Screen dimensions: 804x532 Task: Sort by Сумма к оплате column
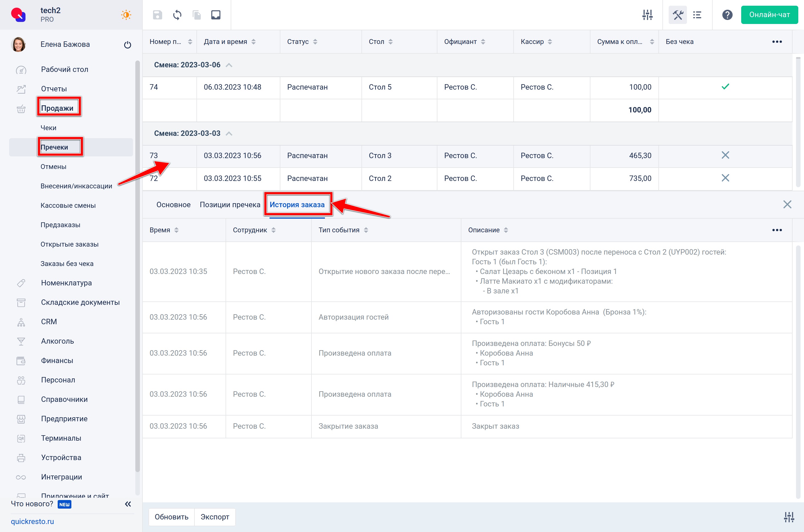coord(652,42)
